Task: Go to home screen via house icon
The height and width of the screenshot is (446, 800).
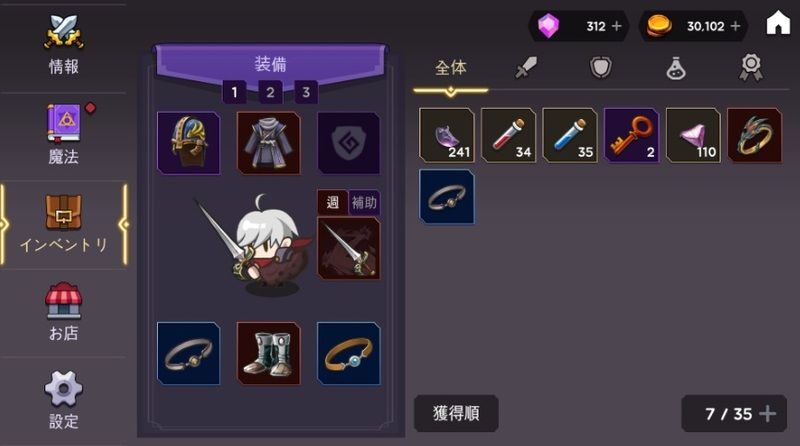Action: 778,23
